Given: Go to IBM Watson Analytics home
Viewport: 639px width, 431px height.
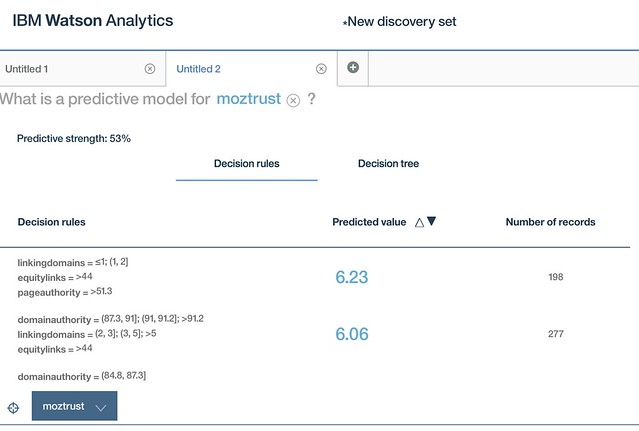Looking at the screenshot, I should (x=93, y=21).
